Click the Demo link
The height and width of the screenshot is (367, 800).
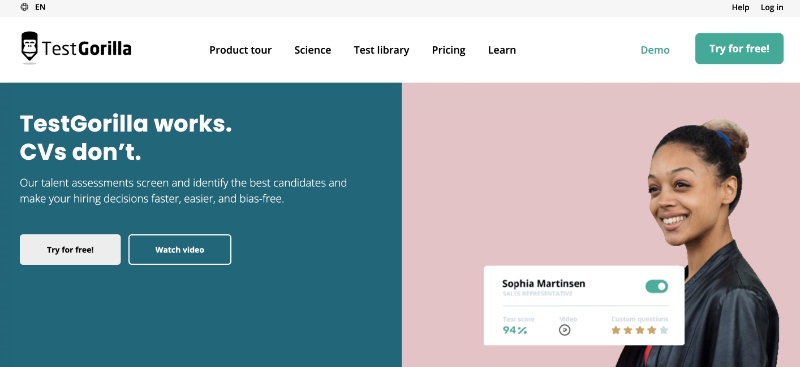pos(655,50)
